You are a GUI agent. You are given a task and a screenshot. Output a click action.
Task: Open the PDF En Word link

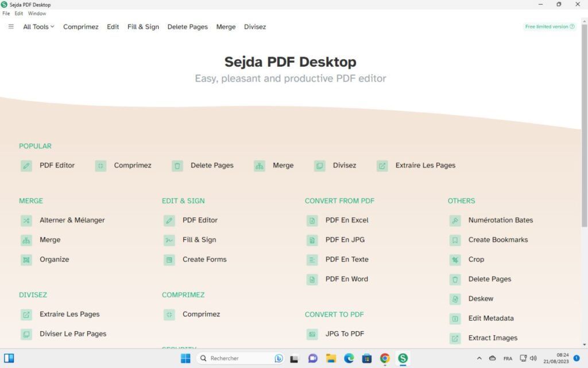(346, 279)
